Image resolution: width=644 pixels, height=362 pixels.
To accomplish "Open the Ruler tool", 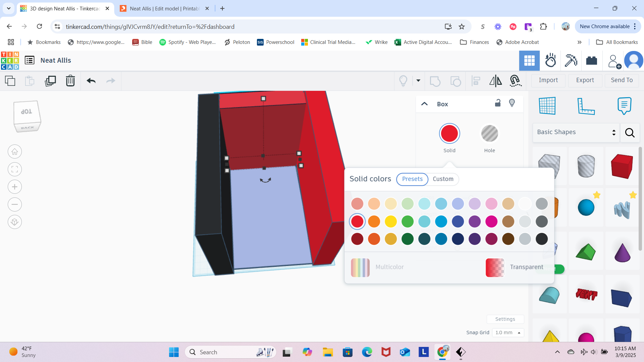I will (586, 106).
